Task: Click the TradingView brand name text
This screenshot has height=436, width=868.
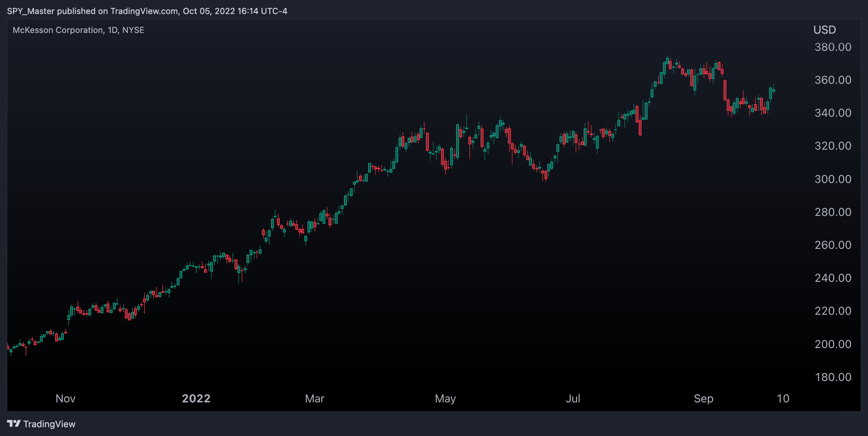Action: [x=49, y=424]
